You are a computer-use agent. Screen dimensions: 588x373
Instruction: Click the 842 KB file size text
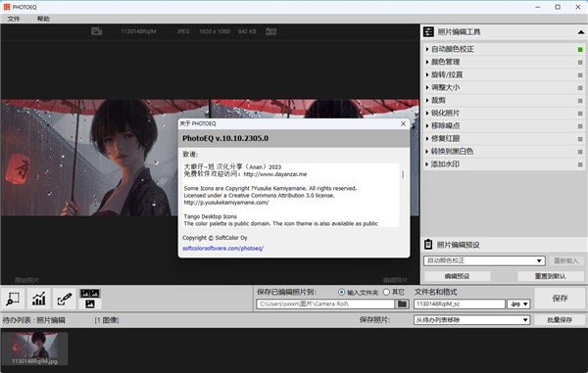coord(247,31)
